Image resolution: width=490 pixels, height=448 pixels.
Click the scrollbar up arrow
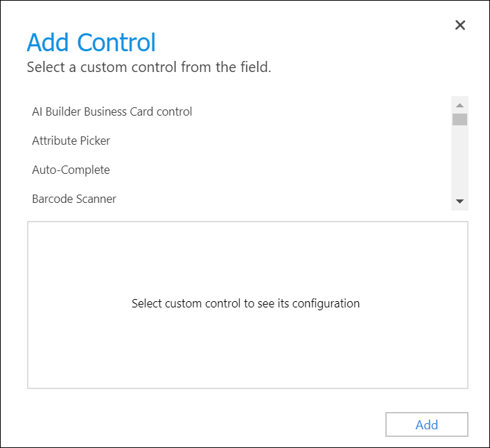pos(460,105)
